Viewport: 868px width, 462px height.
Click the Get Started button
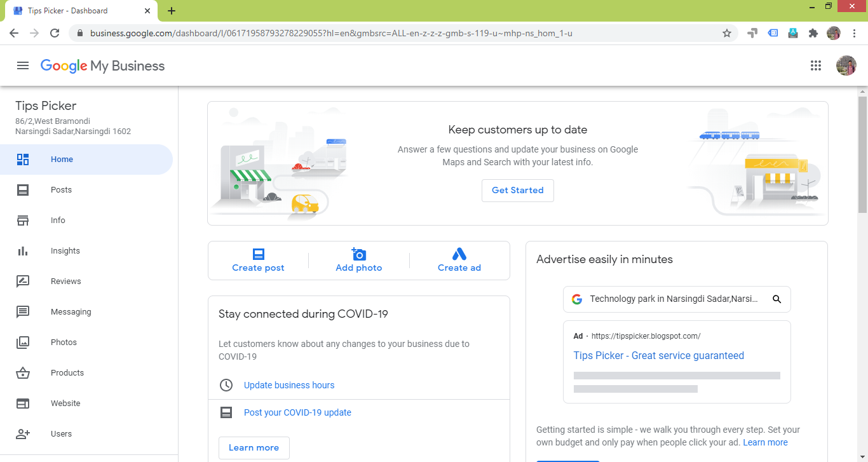(x=518, y=191)
